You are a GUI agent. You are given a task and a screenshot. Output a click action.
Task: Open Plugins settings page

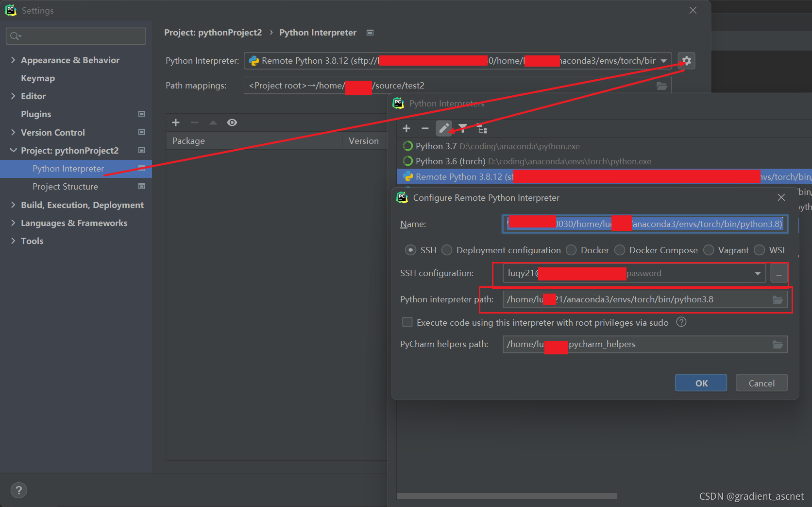coord(36,114)
